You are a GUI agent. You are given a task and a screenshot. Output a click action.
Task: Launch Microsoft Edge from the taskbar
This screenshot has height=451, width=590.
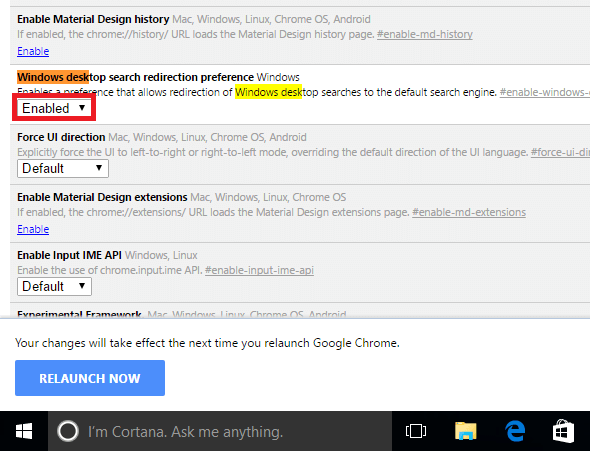tap(515, 431)
